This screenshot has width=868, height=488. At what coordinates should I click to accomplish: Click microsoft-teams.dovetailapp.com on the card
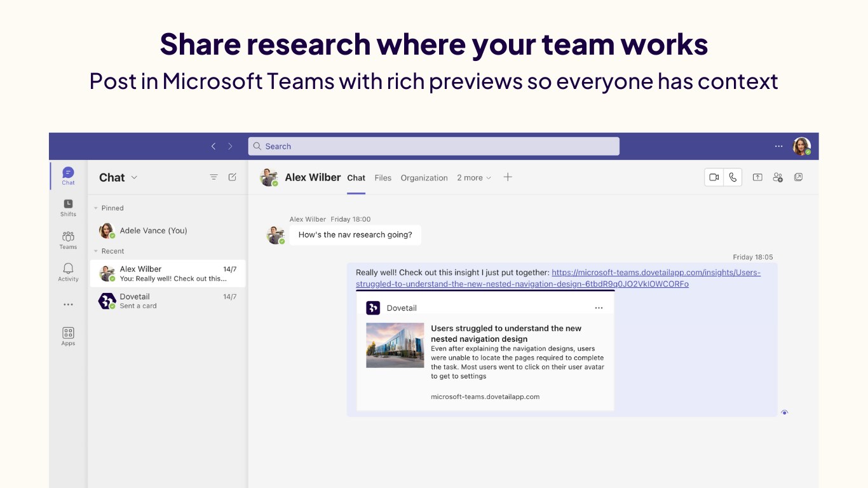click(x=485, y=396)
